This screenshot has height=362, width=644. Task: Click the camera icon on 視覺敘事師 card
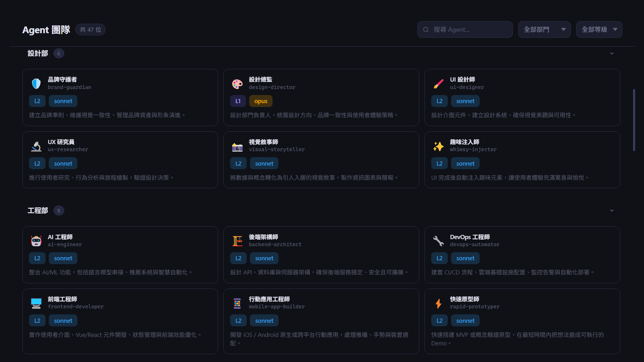(237, 146)
